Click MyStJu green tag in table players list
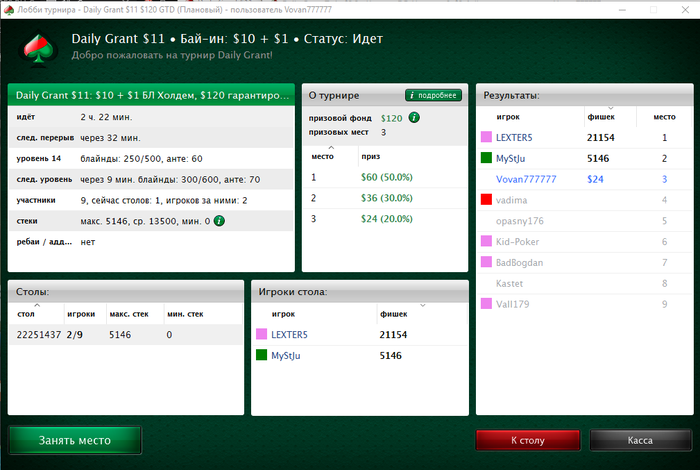700x470 pixels. 261,355
